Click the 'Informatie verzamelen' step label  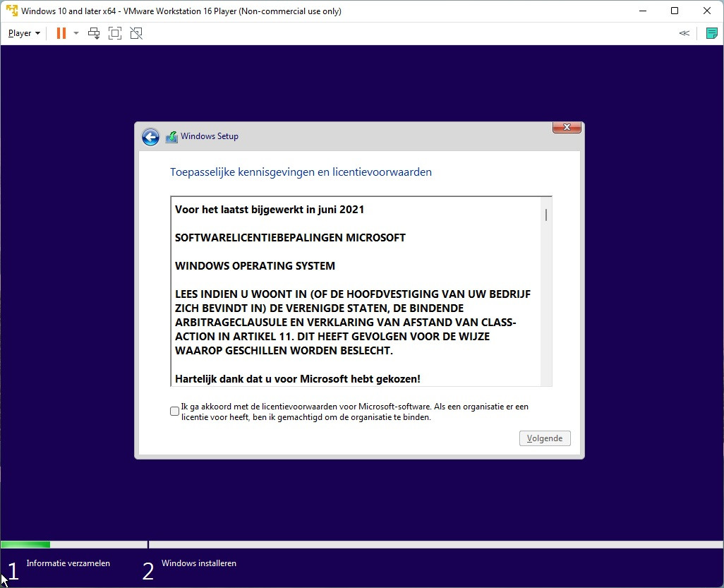(x=68, y=563)
